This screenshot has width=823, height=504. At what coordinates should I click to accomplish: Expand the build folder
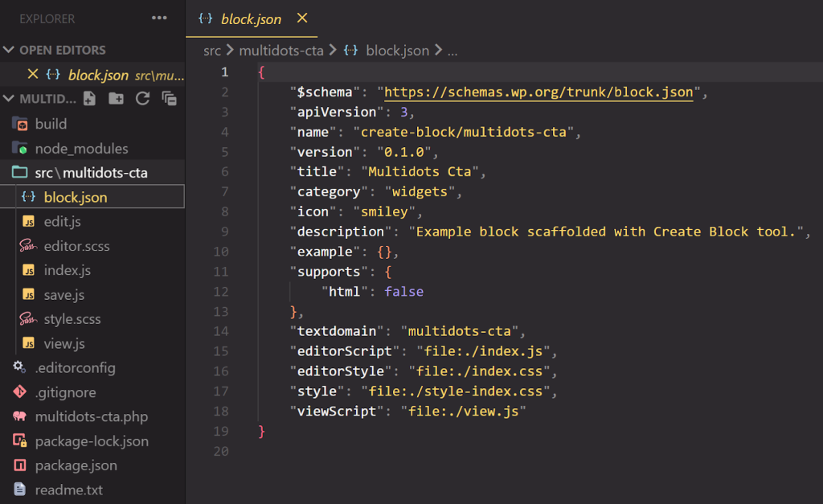tap(51, 124)
